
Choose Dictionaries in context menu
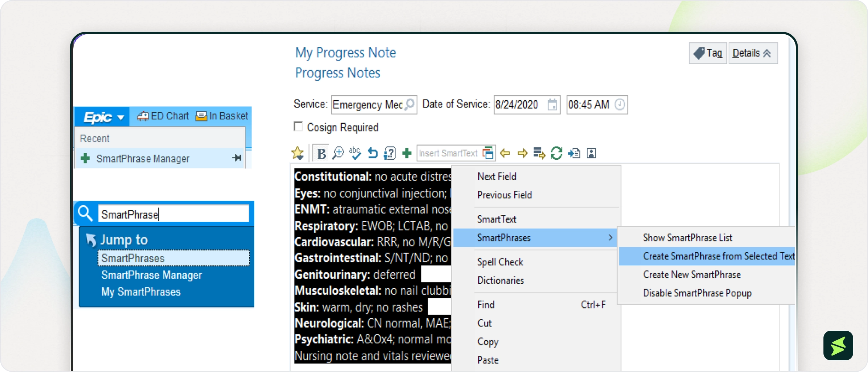point(501,280)
